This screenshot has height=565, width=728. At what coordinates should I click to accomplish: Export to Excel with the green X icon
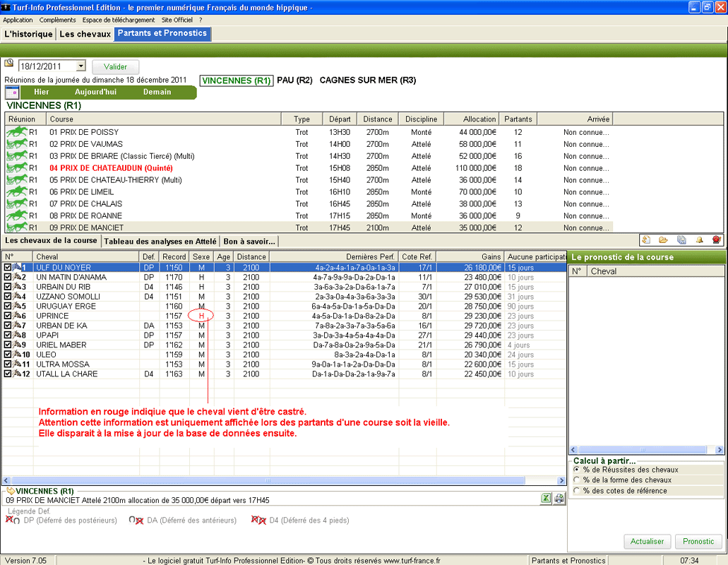click(x=546, y=499)
